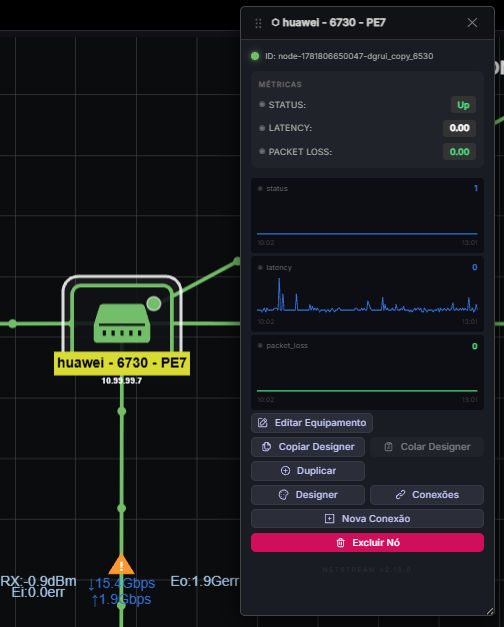The image size is (504, 627).
Task: Close the huawei - 6730 - PE7 panel
Action: (472, 23)
